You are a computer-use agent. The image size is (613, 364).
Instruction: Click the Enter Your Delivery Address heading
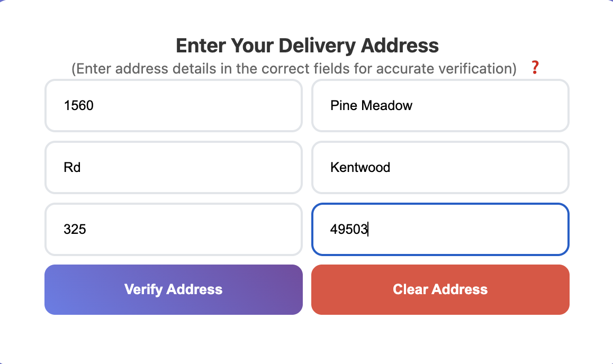point(307,46)
